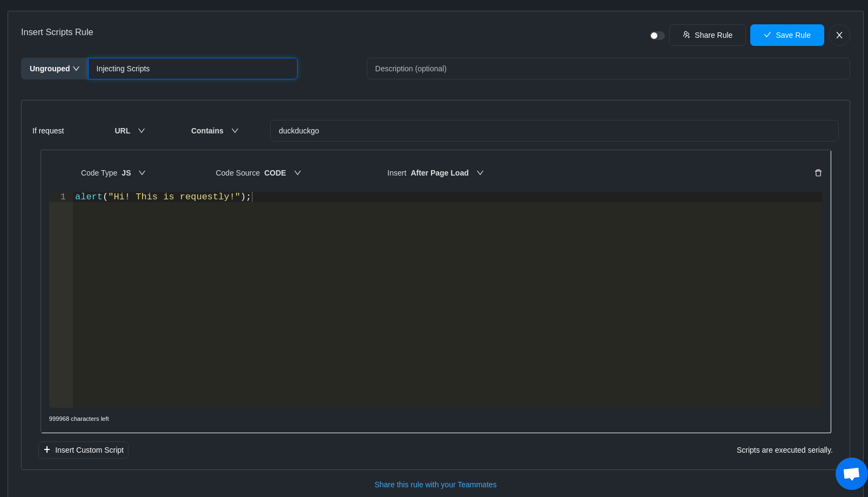This screenshot has height=497, width=868.
Task: Click Insert Custom Script button
Action: click(84, 450)
